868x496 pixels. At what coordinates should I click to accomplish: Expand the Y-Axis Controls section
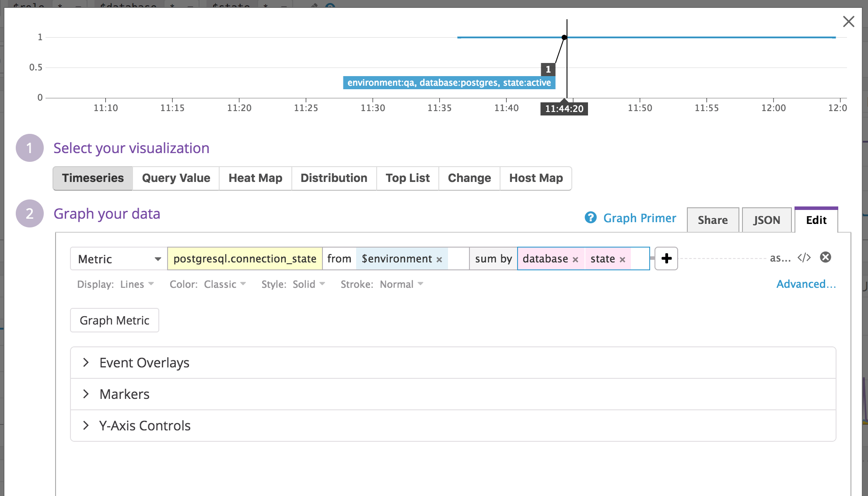145,425
